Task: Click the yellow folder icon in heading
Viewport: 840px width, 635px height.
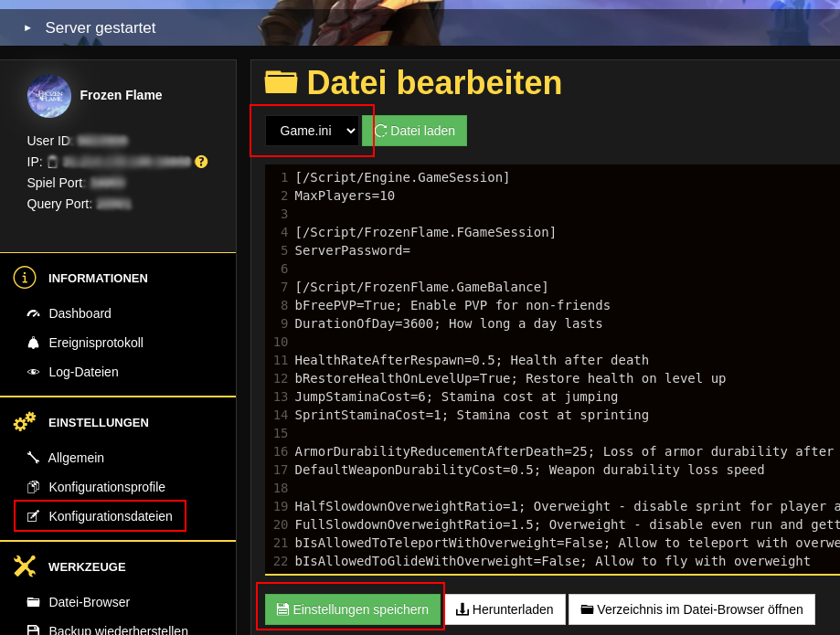Action: coord(281,83)
